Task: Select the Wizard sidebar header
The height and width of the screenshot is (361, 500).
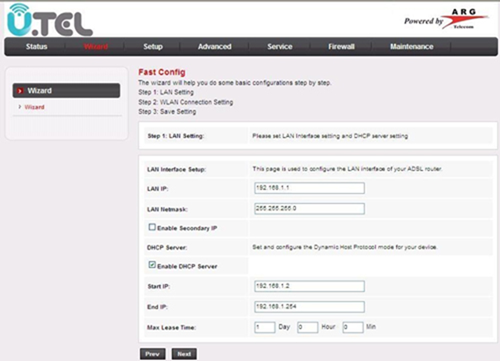Action: (66, 91)
